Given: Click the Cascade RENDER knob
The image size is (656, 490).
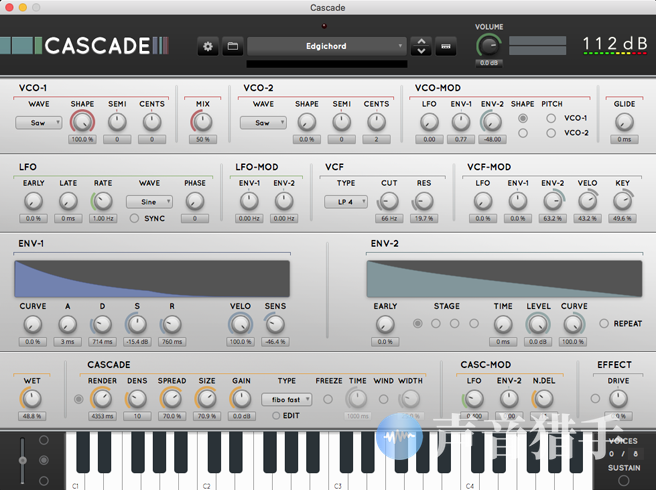Looking at the screenshot, I should 102,399.
